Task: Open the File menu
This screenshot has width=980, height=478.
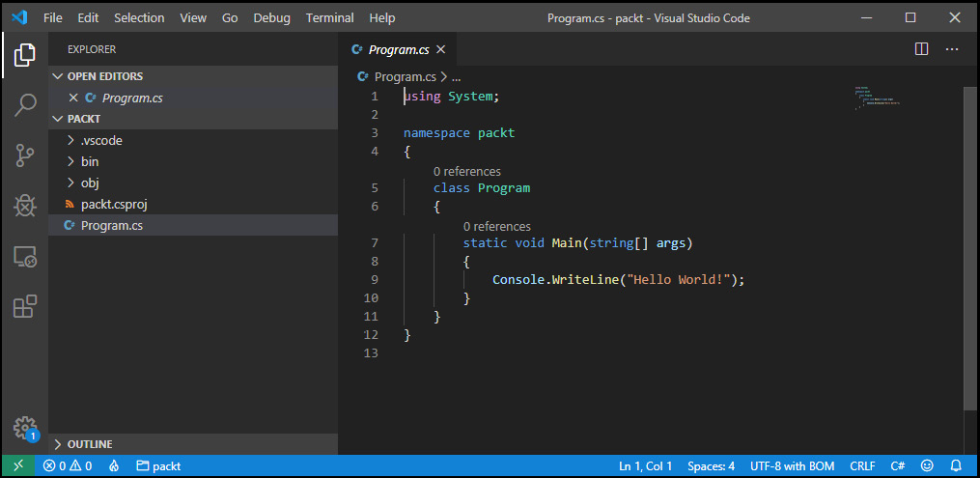Action: [52, 18]
